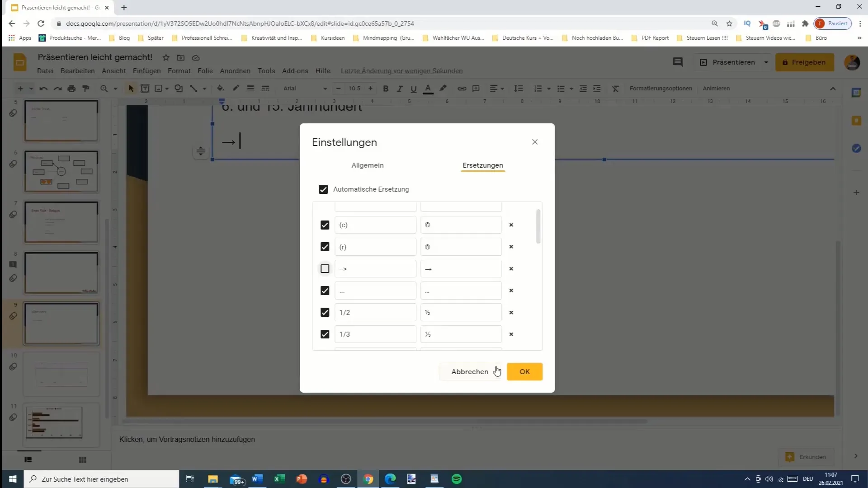Image resolution: width=868 pixels, height=488 pixels.
Task: Uncheck the (r) replacement checkbox
Action: click(325, 247)
